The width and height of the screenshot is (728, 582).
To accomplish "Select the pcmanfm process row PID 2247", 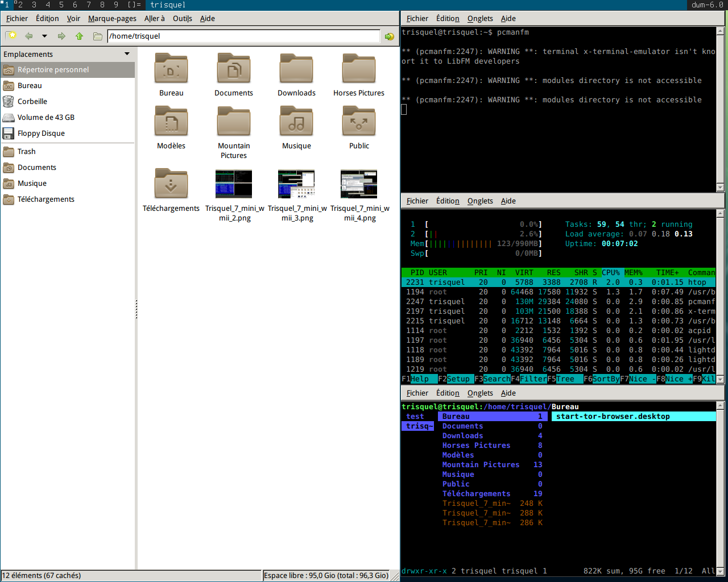I will pos(559,301).
